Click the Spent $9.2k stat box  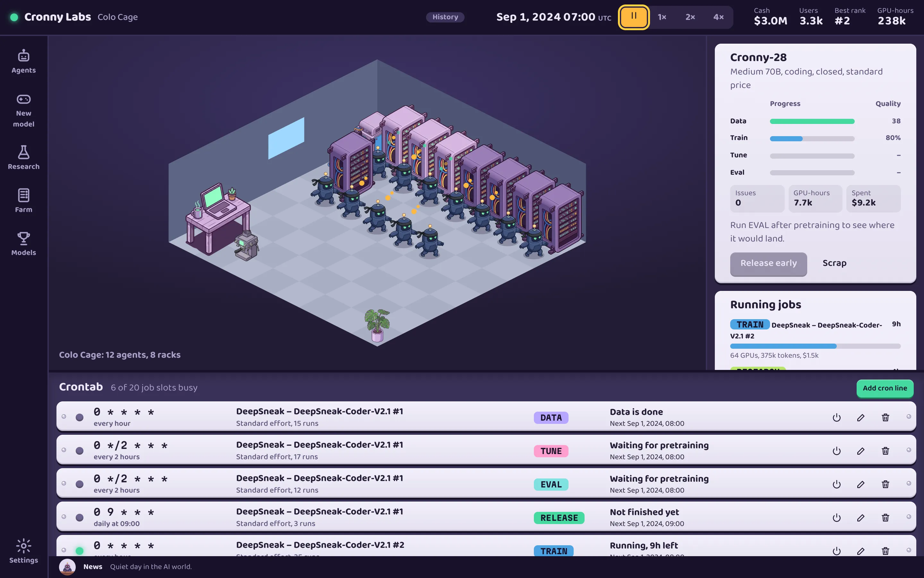coord(873,199)
